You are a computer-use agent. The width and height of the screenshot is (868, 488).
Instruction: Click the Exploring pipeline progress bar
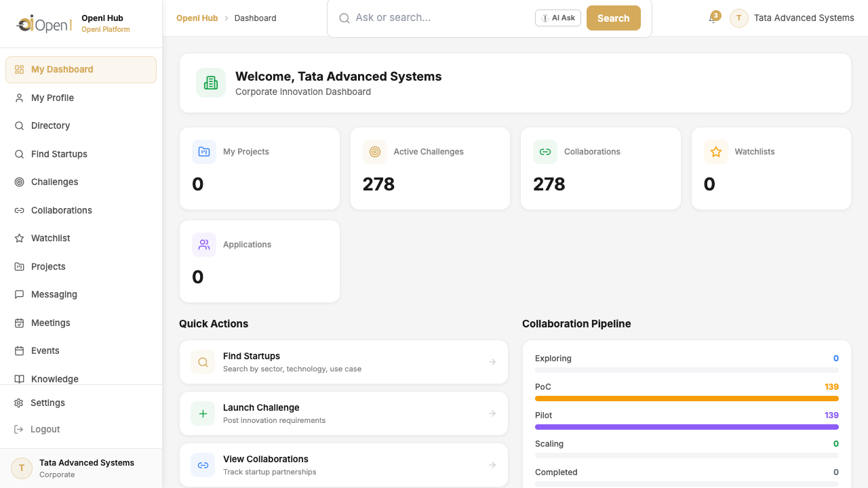tap(687, 370)
